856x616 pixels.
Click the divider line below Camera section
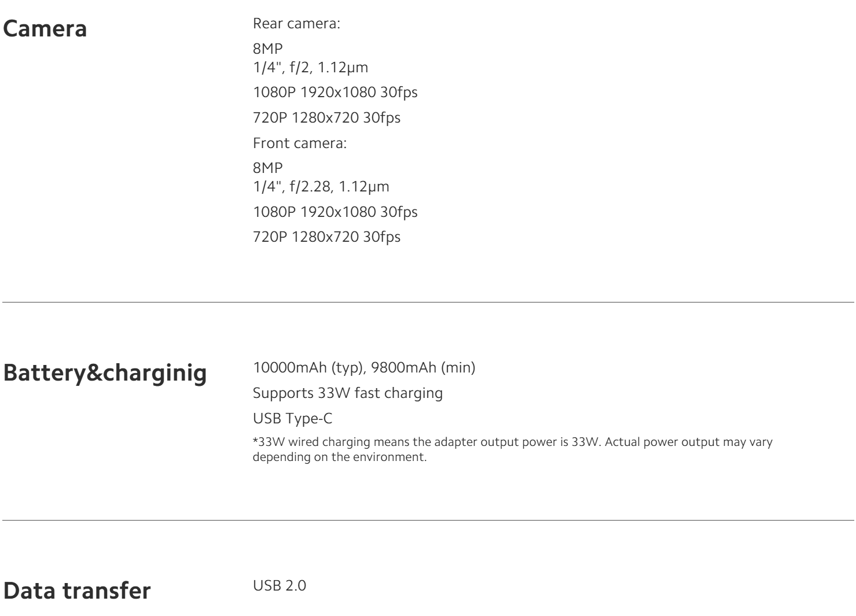428,302
